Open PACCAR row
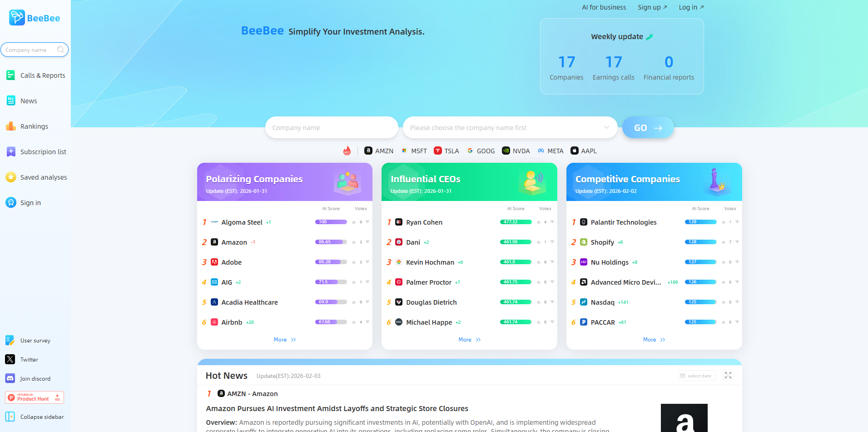 tap(654, 322)
